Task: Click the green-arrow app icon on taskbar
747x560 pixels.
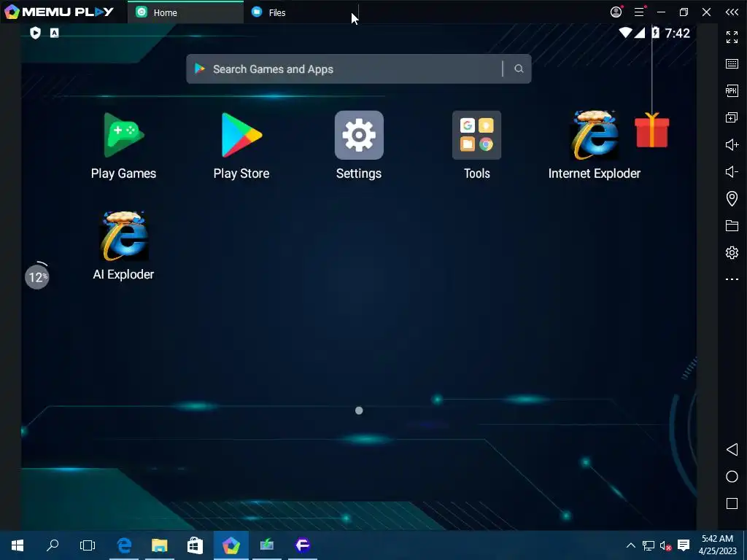Action: (267, 545)
